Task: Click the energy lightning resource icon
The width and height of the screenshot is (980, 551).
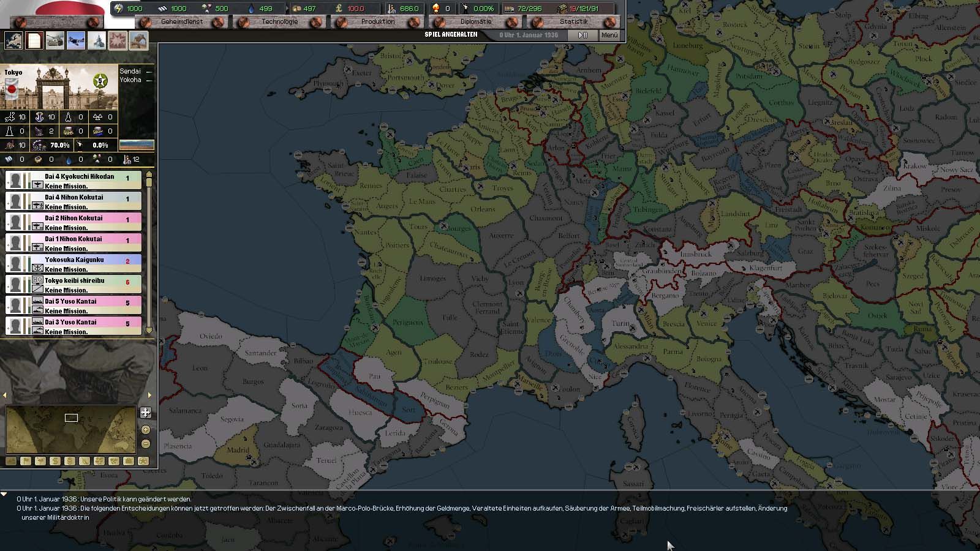Action: pyautogui.click(x=119, y=9)
